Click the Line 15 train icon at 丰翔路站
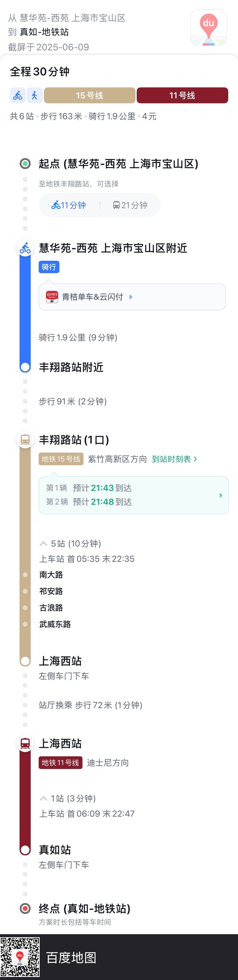The height and width of the screenshot is (980, 238). 25,440
